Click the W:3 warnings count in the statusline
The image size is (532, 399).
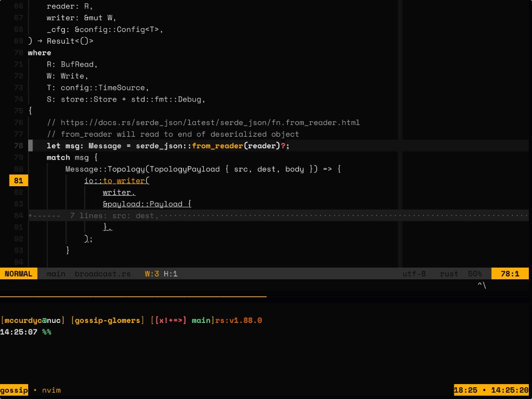click(152, 274)
